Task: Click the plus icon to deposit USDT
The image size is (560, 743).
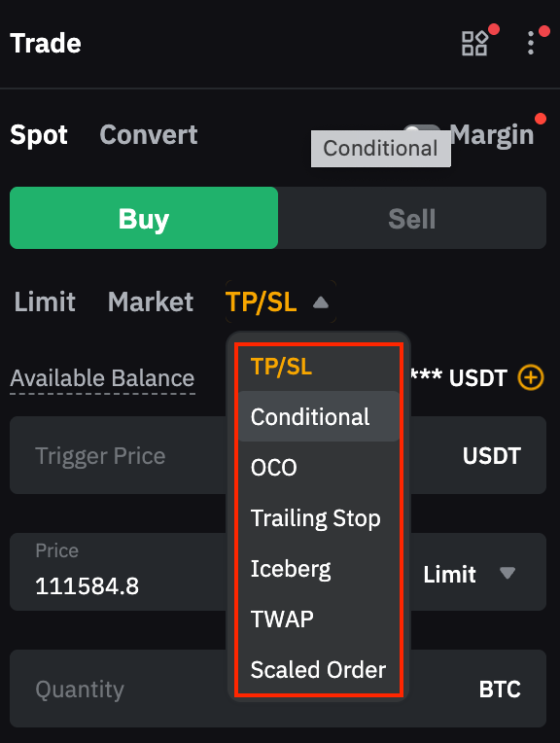Action: click(531, 377)
